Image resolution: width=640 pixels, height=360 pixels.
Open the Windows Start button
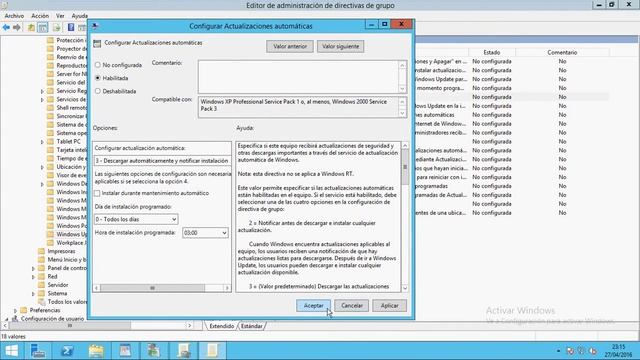(11, 351)
